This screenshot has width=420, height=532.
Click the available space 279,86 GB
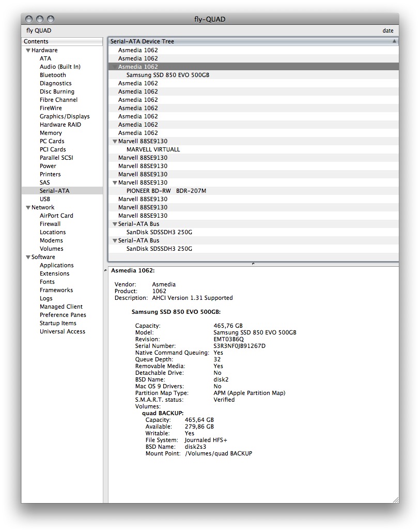(199, 427)
